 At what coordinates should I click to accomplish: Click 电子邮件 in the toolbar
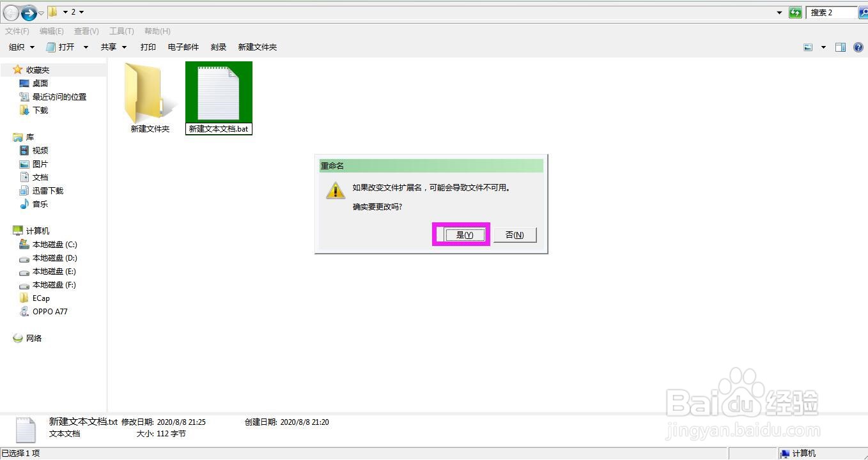point(183,47)
